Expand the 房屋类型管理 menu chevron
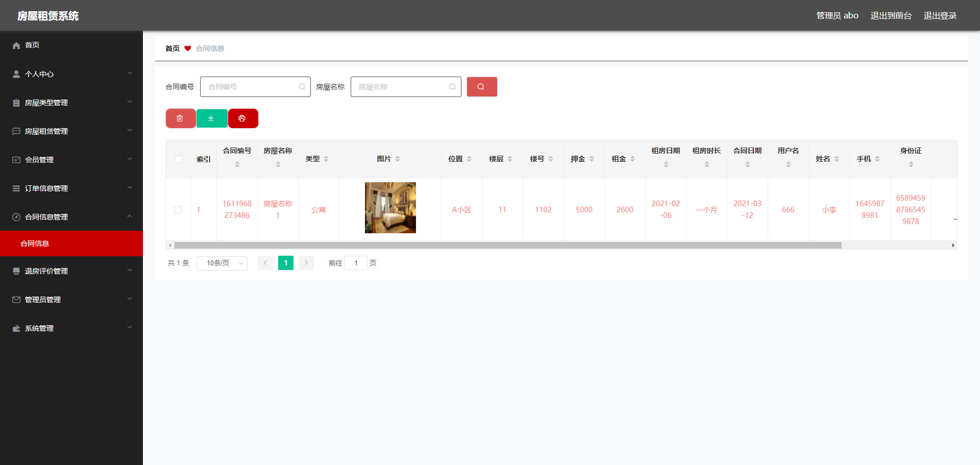 130,102
